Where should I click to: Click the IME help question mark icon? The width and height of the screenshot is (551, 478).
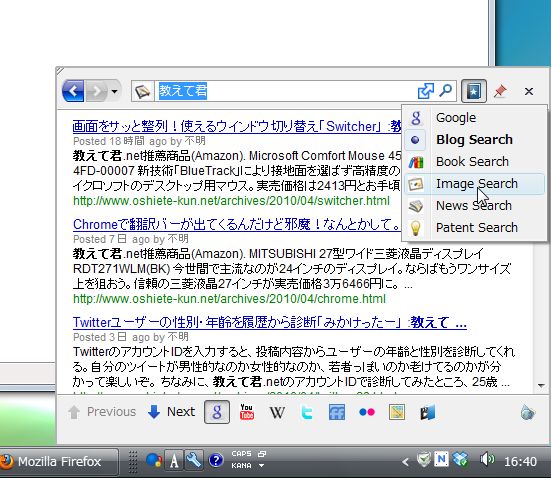pos(216,460)
